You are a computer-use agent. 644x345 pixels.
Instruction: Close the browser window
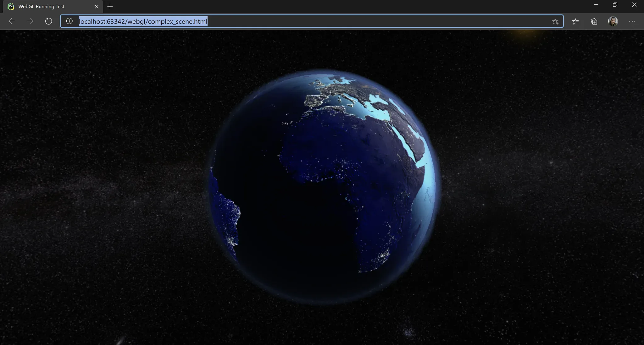click(634, 5)
